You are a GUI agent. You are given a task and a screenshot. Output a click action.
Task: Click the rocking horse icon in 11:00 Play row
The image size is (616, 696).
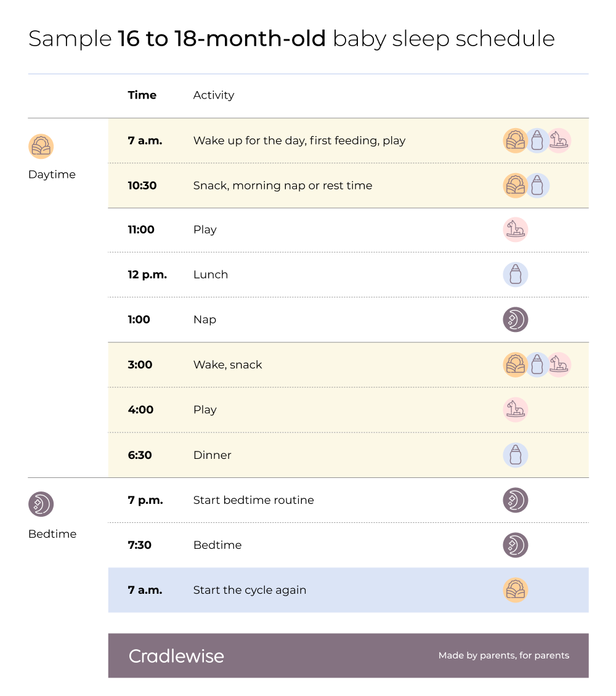(x=516, y=230)
